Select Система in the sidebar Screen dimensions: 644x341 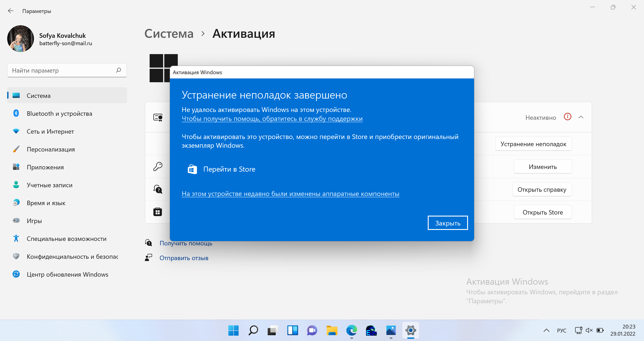(x=67, y=95)
